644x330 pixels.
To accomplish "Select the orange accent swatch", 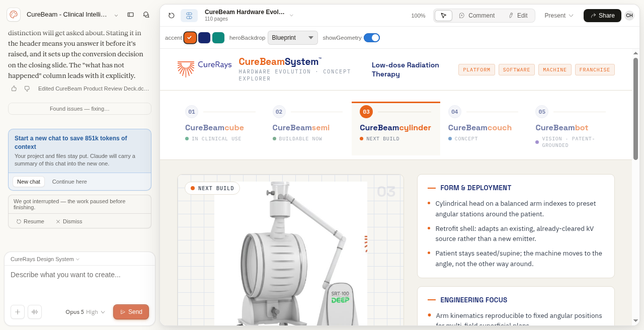I will pos(190,38).
